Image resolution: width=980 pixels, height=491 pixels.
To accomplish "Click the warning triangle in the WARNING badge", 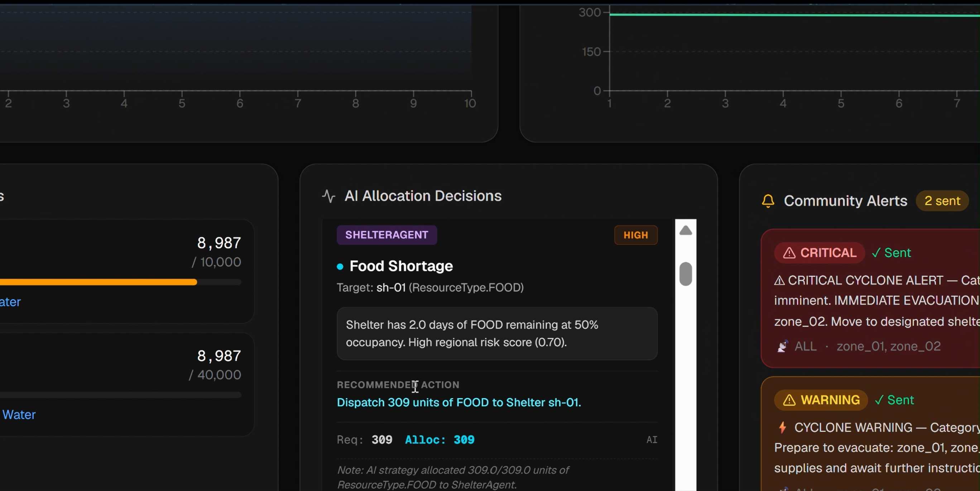I will 789,400.
